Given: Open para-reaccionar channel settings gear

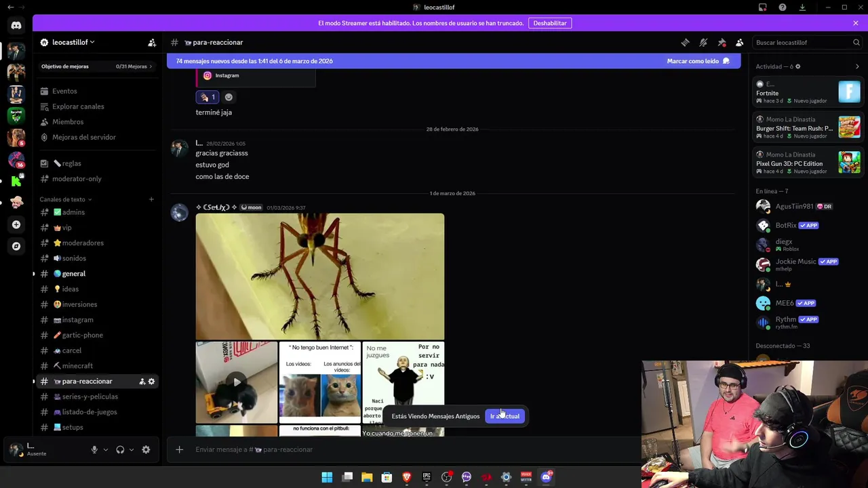Looking at the screenshot, I should 151,382.
